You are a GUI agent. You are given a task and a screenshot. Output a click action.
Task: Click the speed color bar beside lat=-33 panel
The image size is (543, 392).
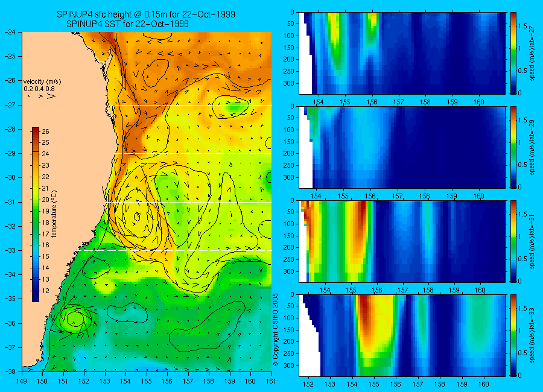tap(513, 335)
